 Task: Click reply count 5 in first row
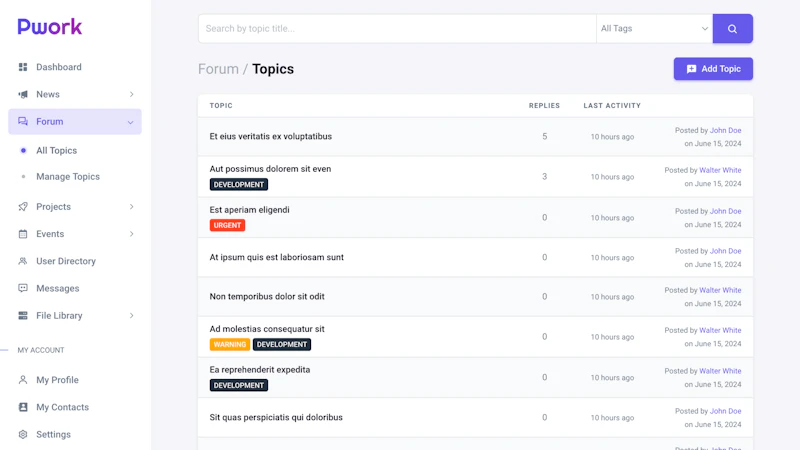pos(544,137)
